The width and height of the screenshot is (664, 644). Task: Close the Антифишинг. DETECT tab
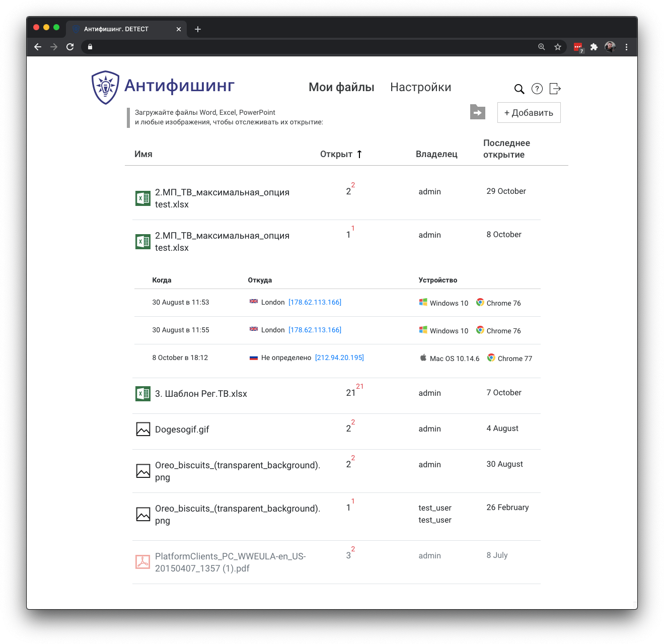tap(179, 29)
